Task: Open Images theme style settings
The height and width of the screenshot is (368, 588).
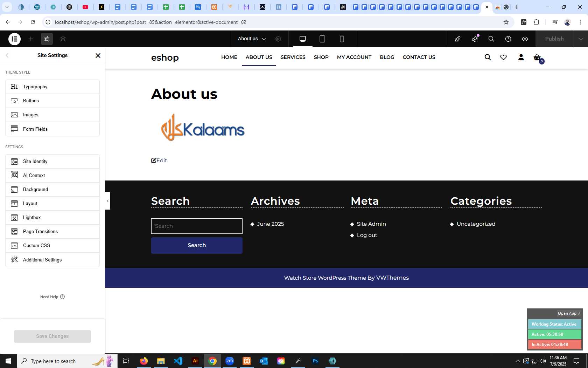Action: tap(52, 115)
